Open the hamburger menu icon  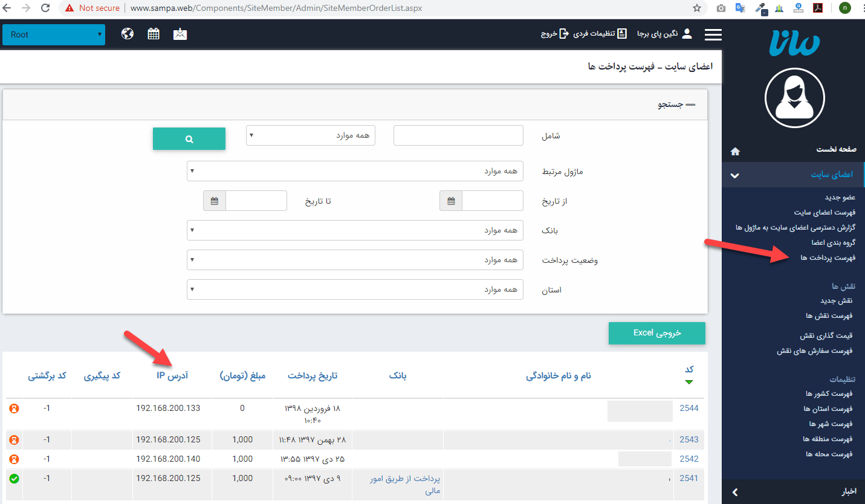tap(713, 34)
